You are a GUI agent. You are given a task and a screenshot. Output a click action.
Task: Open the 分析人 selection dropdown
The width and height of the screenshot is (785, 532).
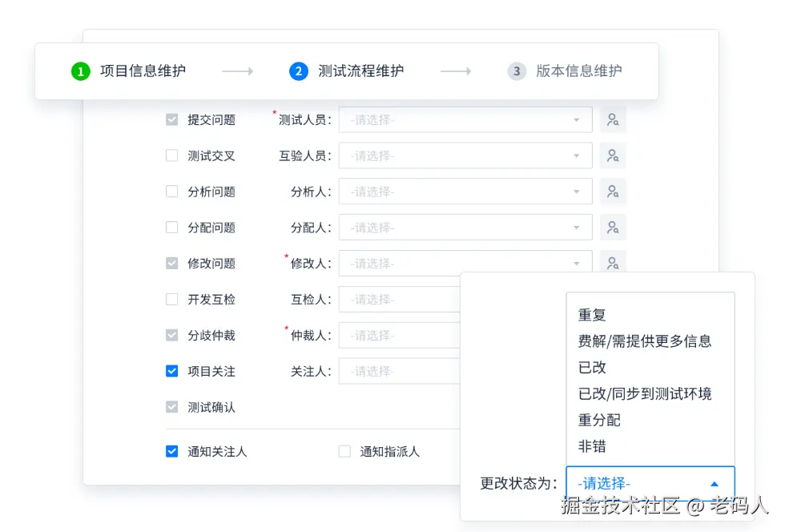point(465,191)
